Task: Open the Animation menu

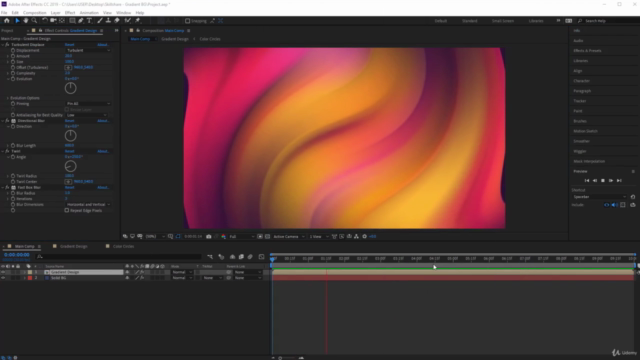Action: coord(89,13)
